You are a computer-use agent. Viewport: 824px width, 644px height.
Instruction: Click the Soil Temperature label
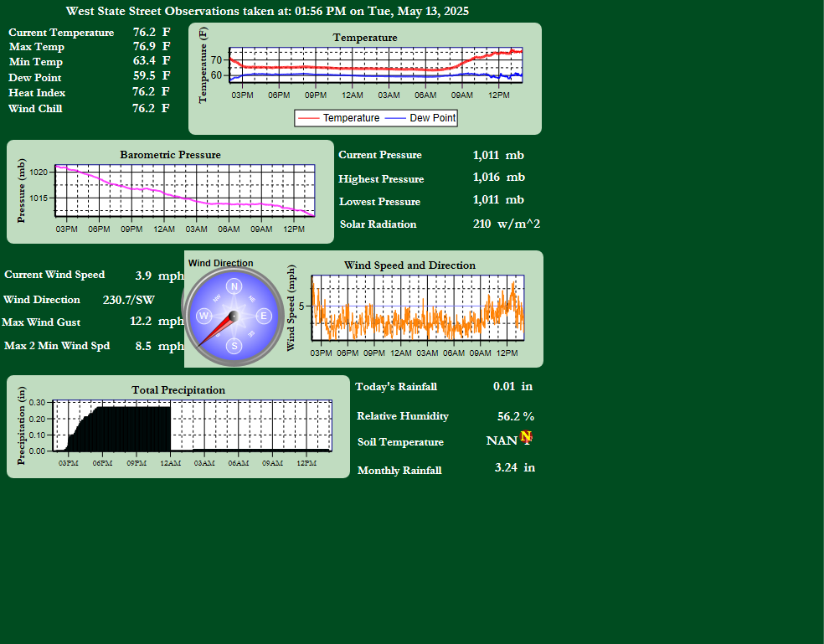point(400,441)
